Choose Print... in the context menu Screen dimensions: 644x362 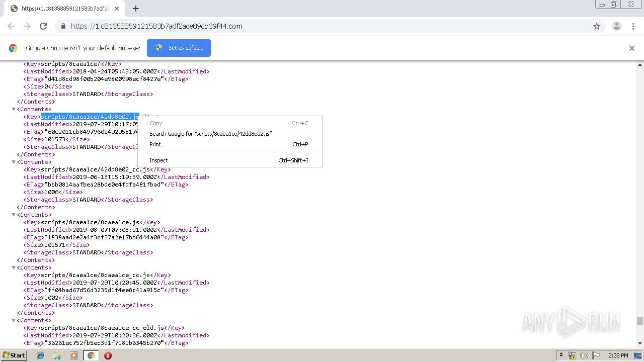tap(229, 144)
